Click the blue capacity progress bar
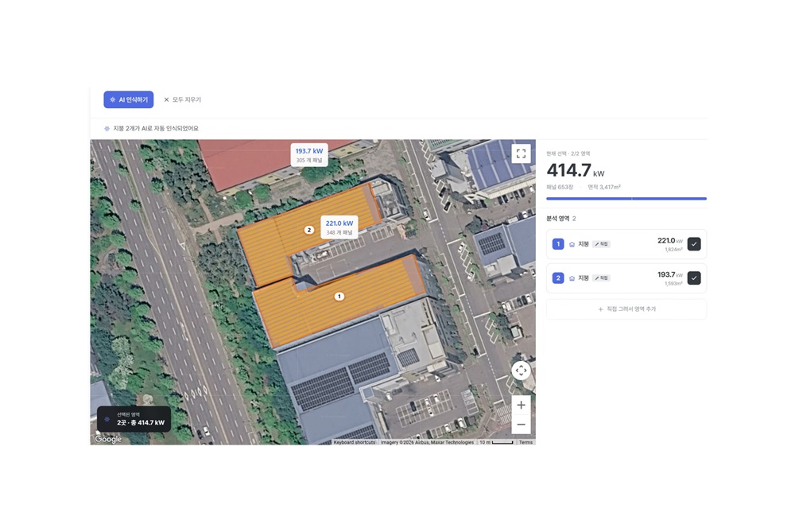Viewport: 795px width, 532px height. pyautogui.click(x=626, y=199)
